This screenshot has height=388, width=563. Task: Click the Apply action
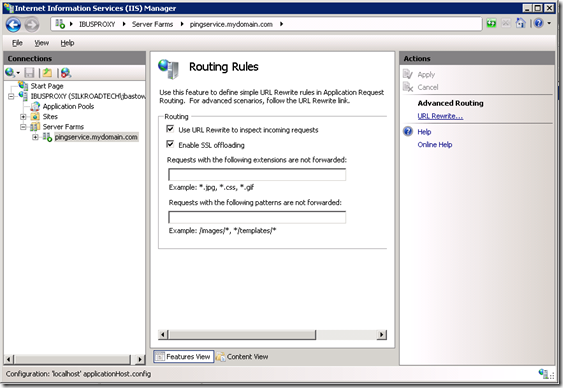(426, 75)
